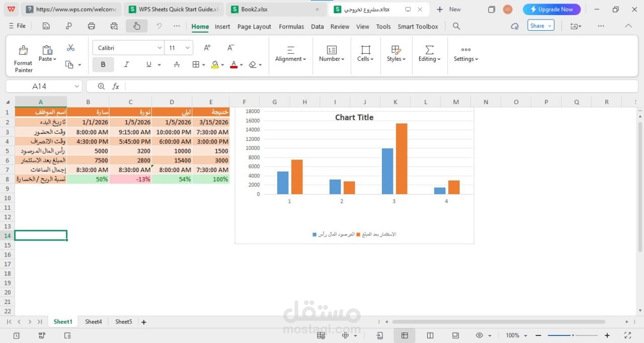The width and height of the screenshot is (644, 343).
Task: Go to the last sheet arrow
Action: tap(40, 322)
